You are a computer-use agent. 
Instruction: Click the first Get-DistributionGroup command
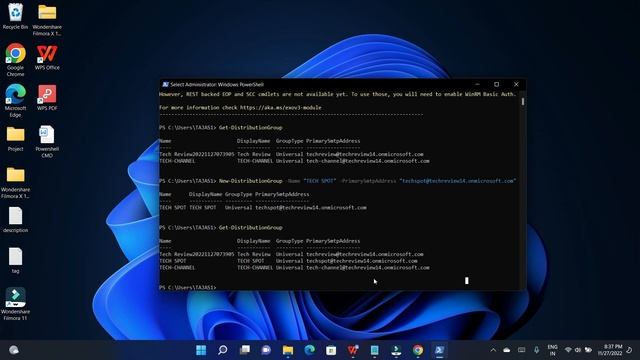[250, 128]
